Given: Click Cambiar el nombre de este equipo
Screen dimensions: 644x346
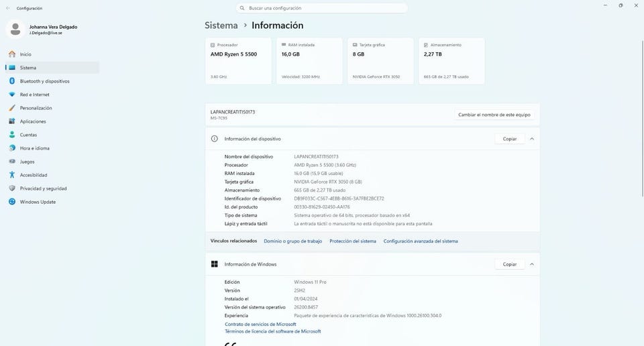Looking at the screenshot, I should click(x=494, y=115).
